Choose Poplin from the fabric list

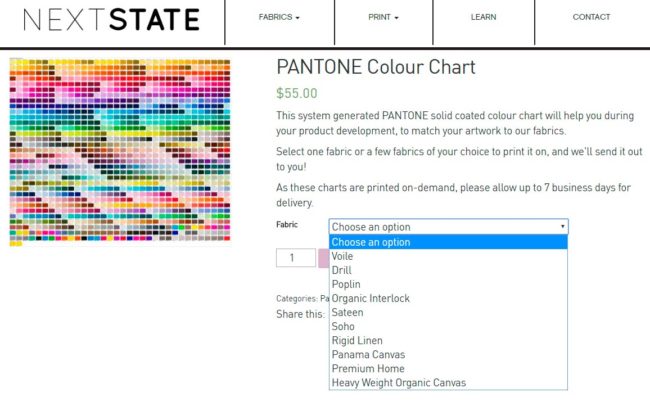coord(346,284)
